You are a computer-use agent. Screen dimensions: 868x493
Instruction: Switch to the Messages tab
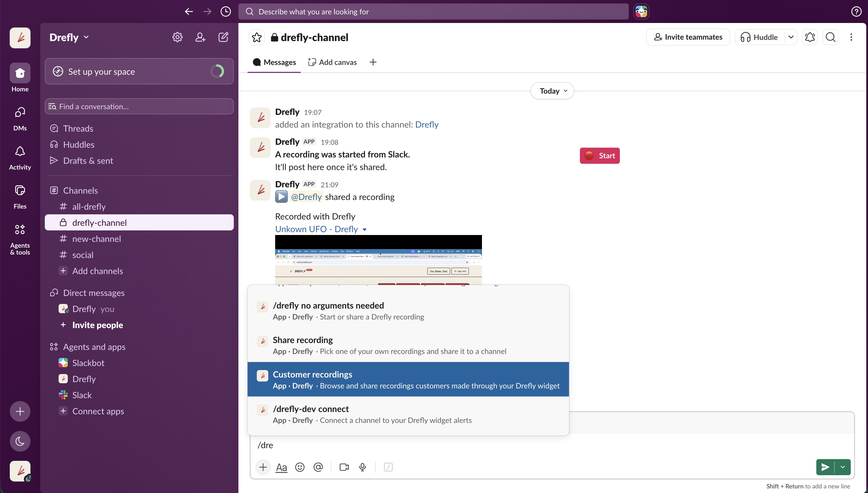coord(274,62)
